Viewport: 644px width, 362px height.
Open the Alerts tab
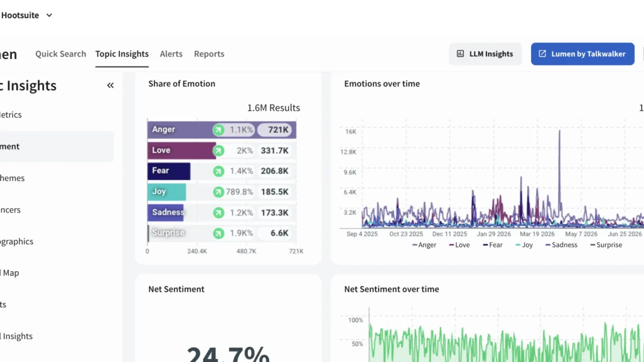tap(171, 54)
